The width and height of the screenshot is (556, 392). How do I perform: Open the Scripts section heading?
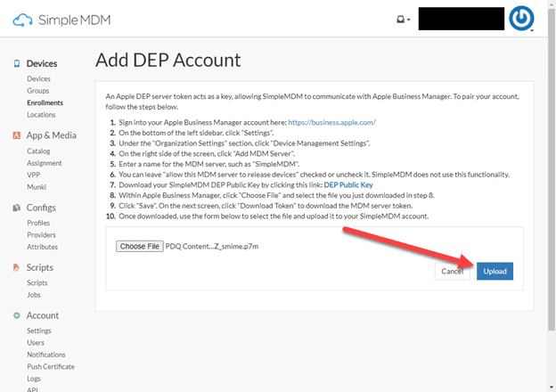pos(40,267)
